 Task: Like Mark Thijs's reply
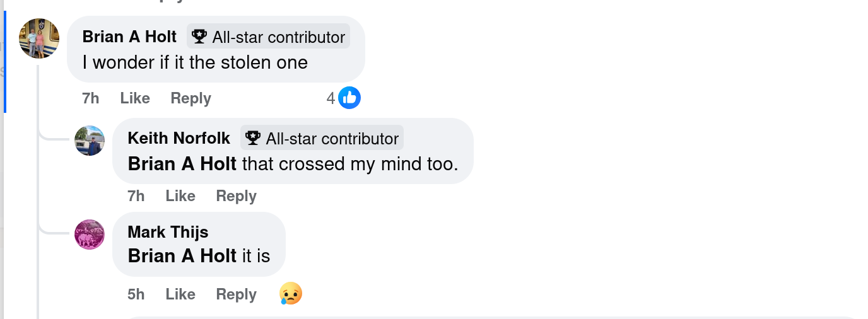pyautogui.click(x=180, y=294)
